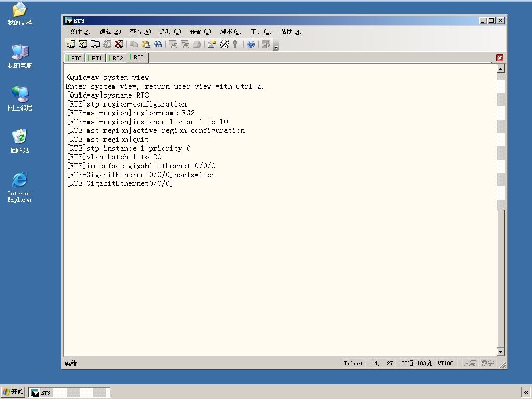This screenshot has height=399, width=532.
Task: Open the 选项(O) menu
Action: (x=170, y=32)
